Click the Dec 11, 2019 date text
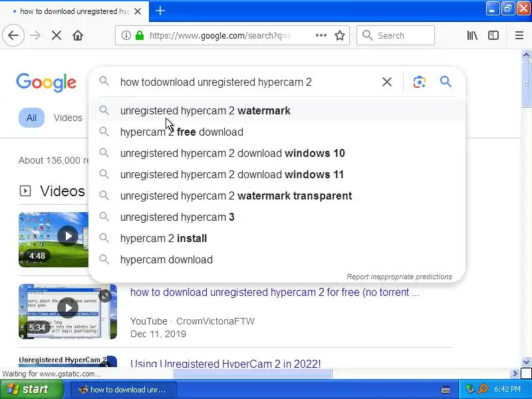Screen dimensions: 532x399 [158, 334]
